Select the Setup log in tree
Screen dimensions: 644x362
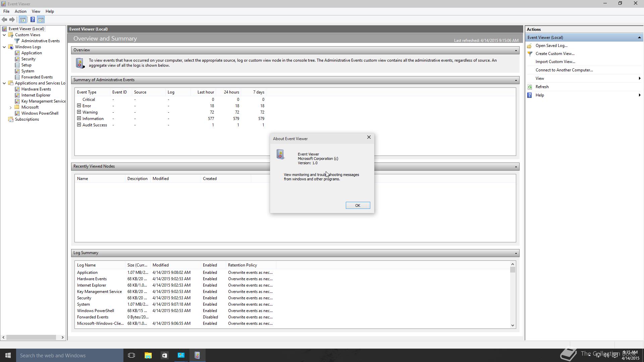[x=26, y=65]
